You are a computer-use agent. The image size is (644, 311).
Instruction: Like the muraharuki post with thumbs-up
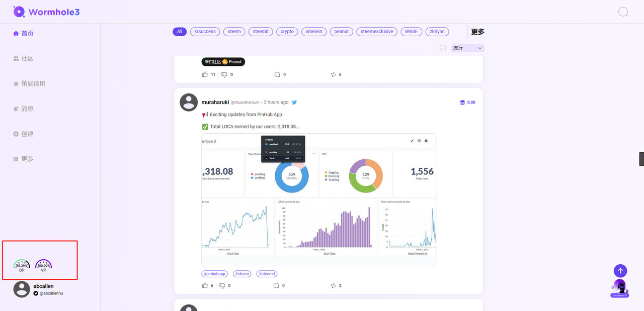point(205,285)
